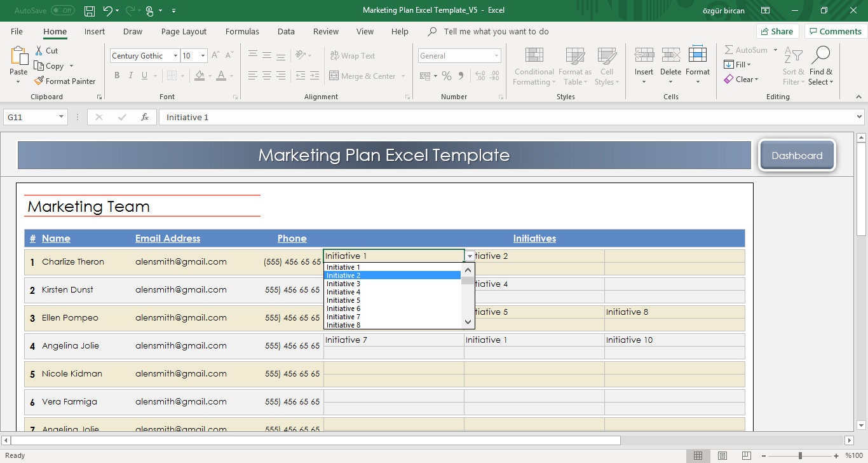Screen dimensions: 868x463
Task: Open the font name dropdown
Action: point(175,55)
